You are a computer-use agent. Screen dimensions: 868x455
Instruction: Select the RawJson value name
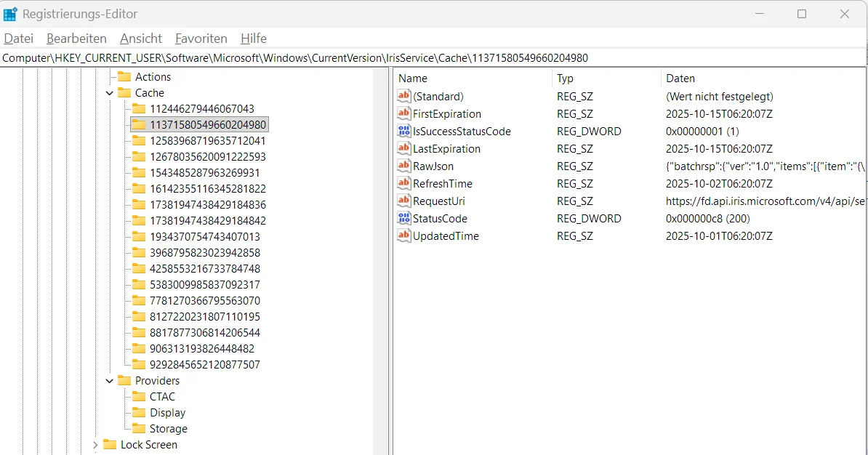click(x=433, y=166)
